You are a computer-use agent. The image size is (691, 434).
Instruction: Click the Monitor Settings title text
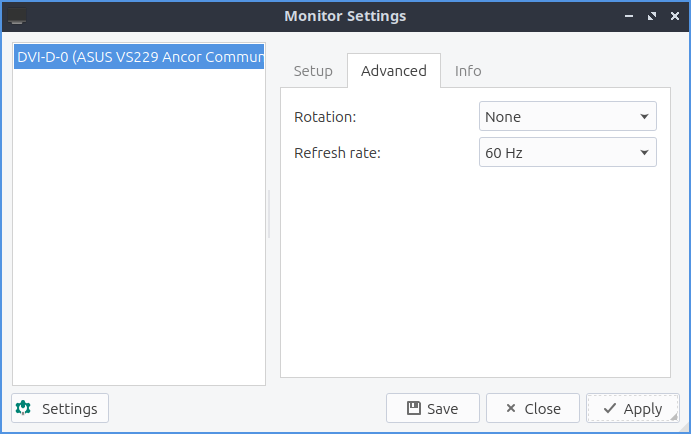click(345, 16)
